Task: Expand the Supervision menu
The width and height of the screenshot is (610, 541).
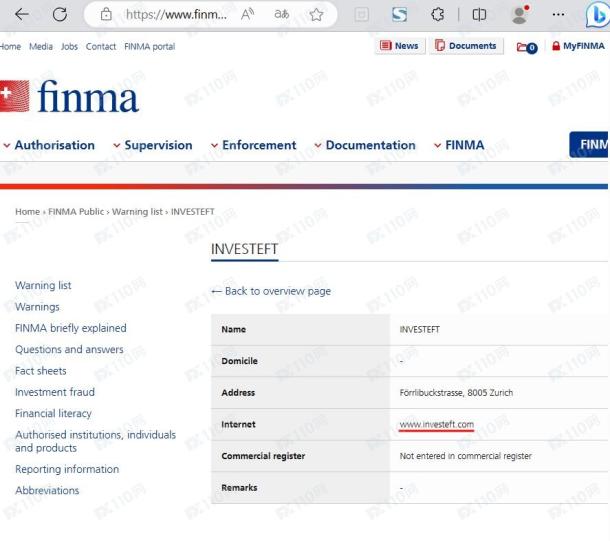Action: (153, 145)
